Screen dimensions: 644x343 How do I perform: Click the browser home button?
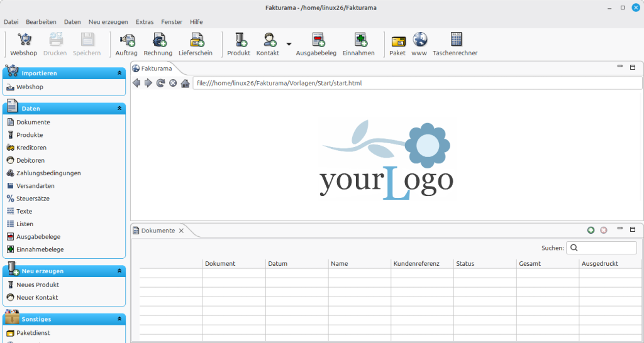pyautogui.click(x=185, y=83)
